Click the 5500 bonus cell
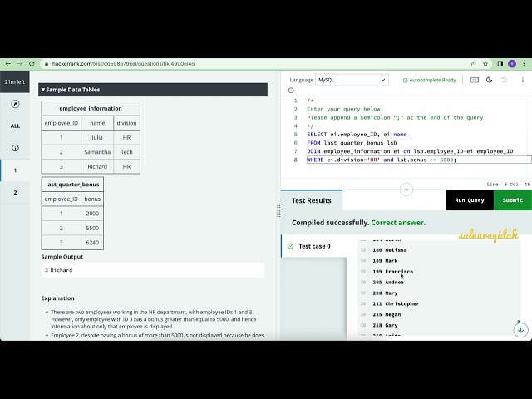The height and width of the screenshot is (399, 532). point(92,228)
